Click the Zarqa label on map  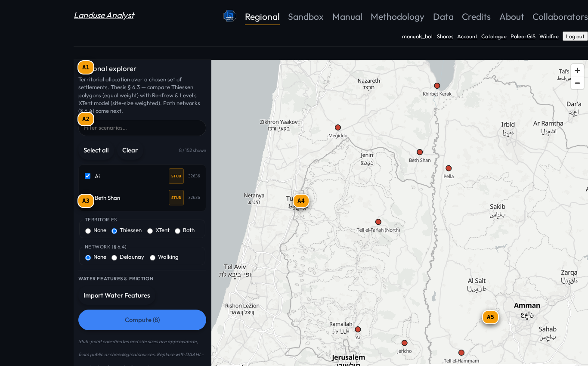[569, 272]
